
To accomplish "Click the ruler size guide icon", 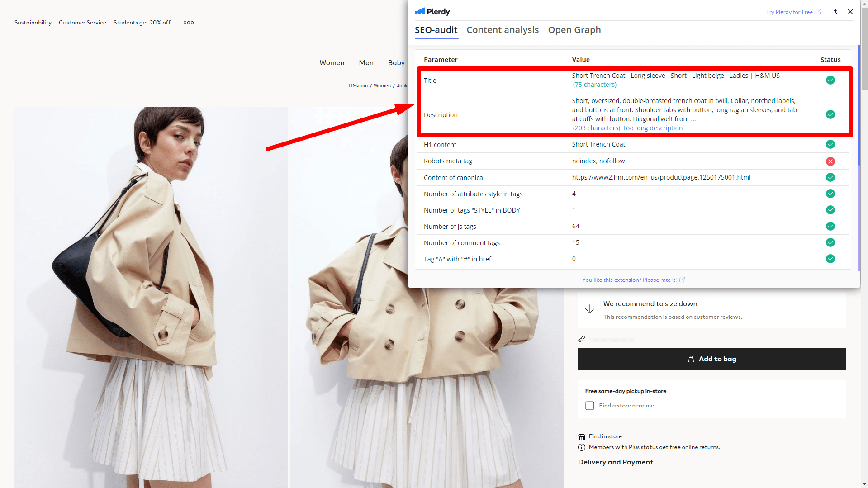I will click(x=582, y=339).
